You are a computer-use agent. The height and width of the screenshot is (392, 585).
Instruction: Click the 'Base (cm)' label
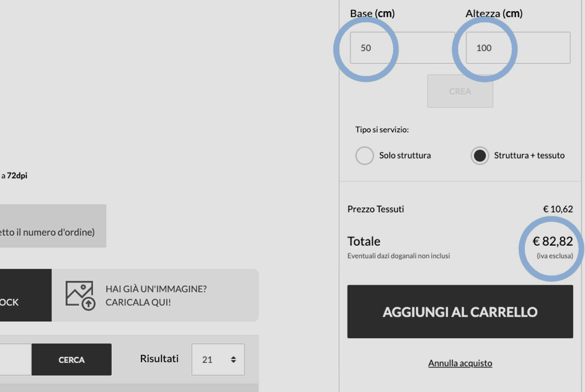click(372, 13)
